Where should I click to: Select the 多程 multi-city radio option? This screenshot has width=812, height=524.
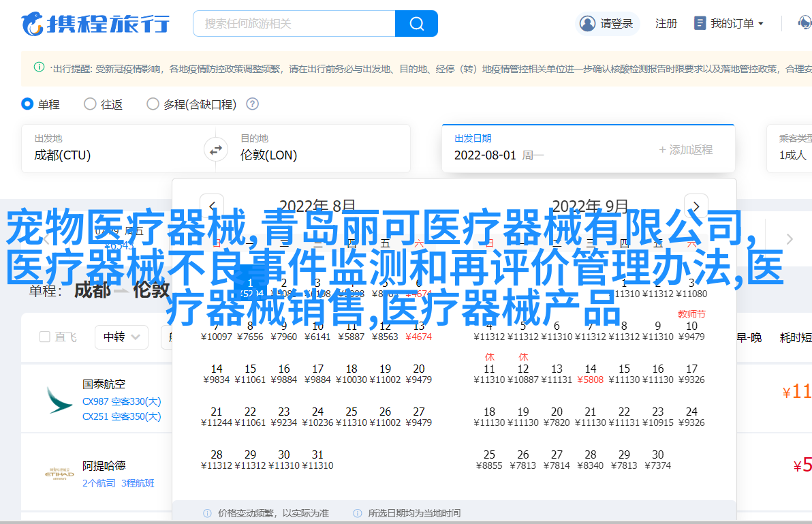click(x=153, y=104)
